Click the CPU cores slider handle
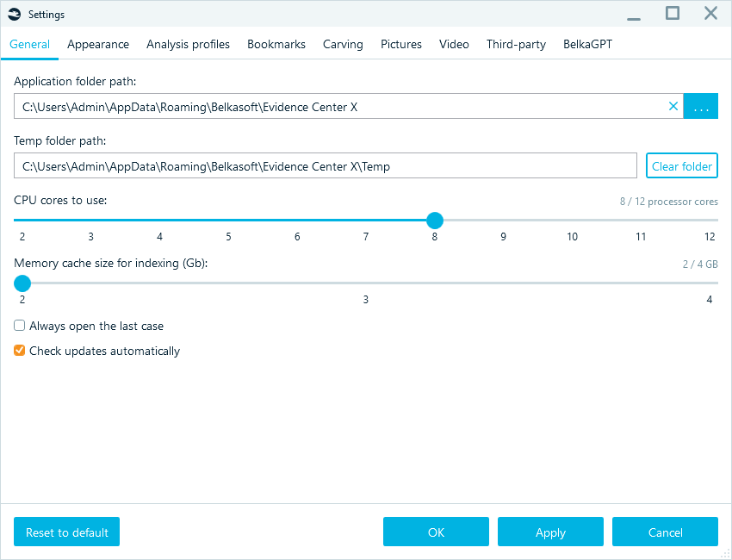Image resolution: width=732 pixels, height=560 pixels. [435, 220]
